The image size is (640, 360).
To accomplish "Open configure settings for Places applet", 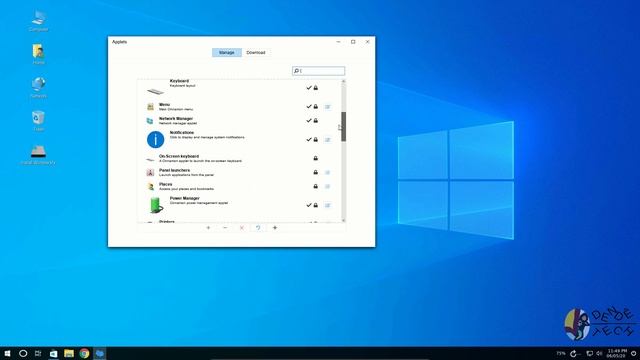I will tap(327, 187).
